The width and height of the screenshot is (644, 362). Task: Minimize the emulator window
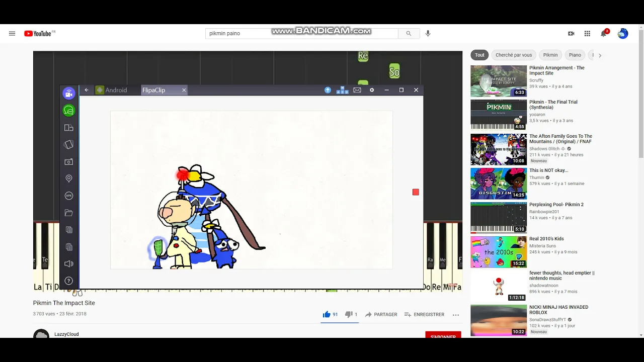(x=386, y=90)
